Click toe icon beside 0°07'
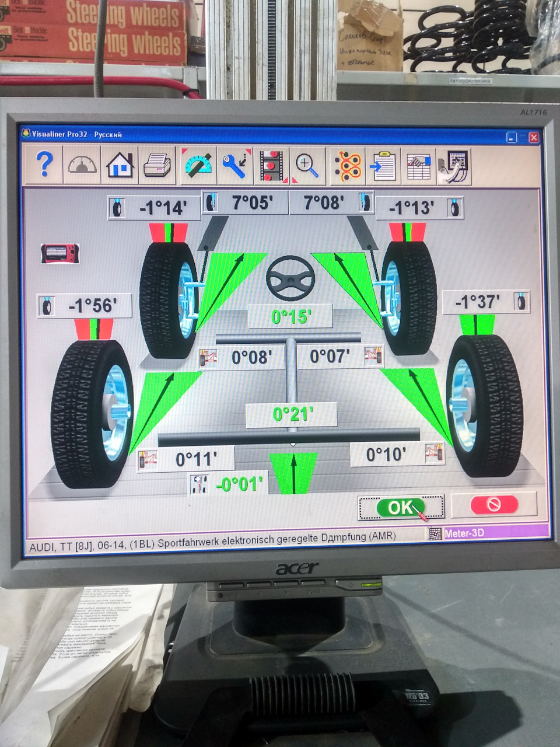 pos(374,356)
